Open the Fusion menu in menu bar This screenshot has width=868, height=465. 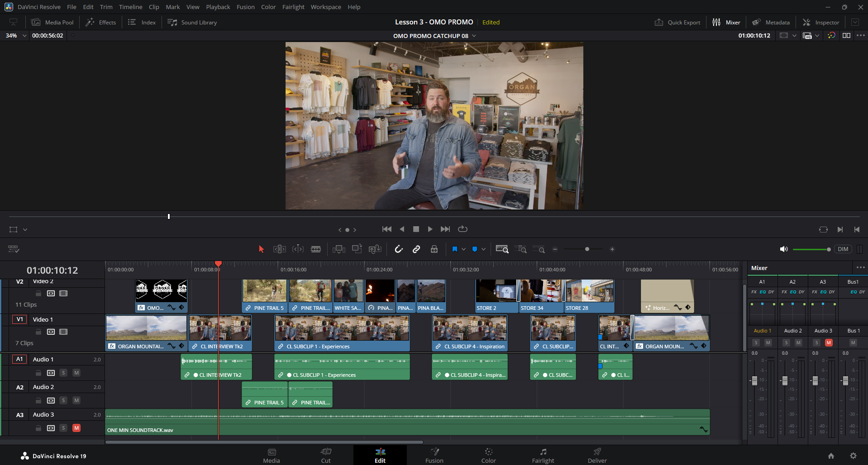245,7
